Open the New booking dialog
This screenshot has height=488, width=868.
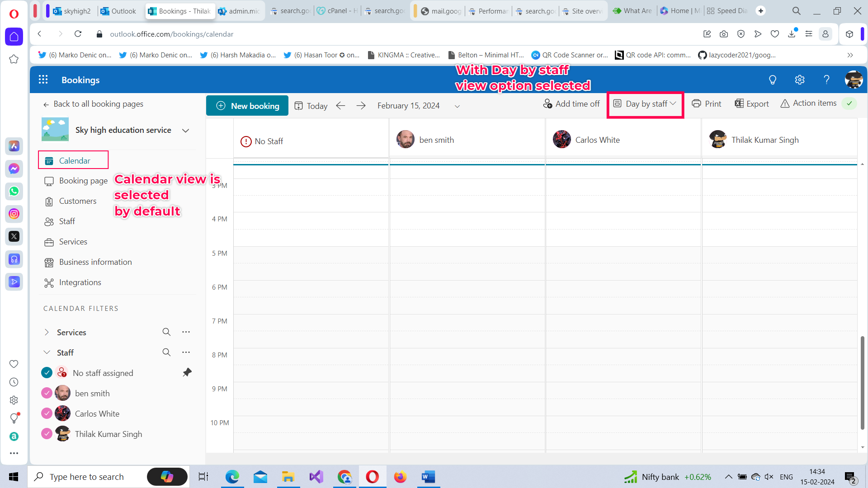[x=247, y=105]
